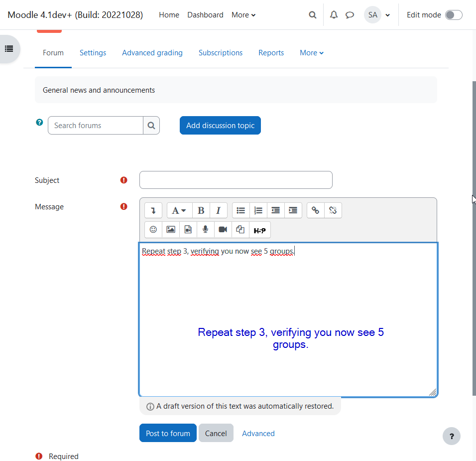This screenshot has width=476, height=461.
Task: Click the Message required field indicator
Action: click(x=124, y=206)
